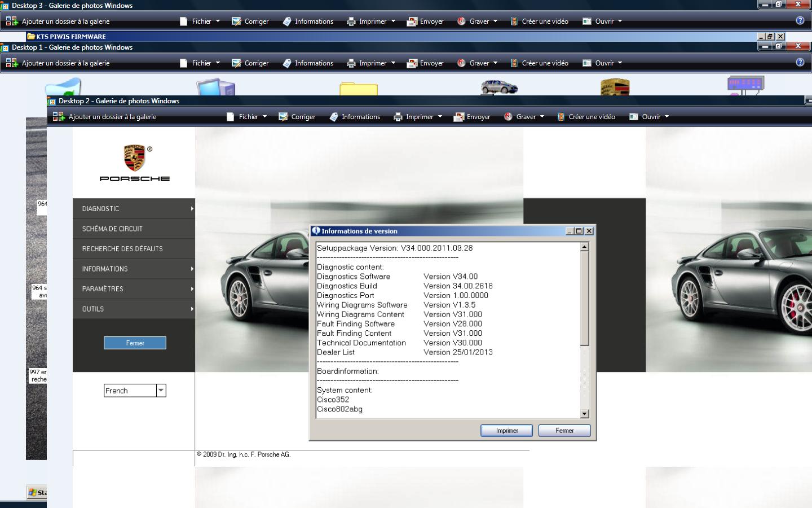The image size is (812, 508).
Task: Click Créer une vidéo in the Desktop 2 toolbar
Action: tap(586, 117)
